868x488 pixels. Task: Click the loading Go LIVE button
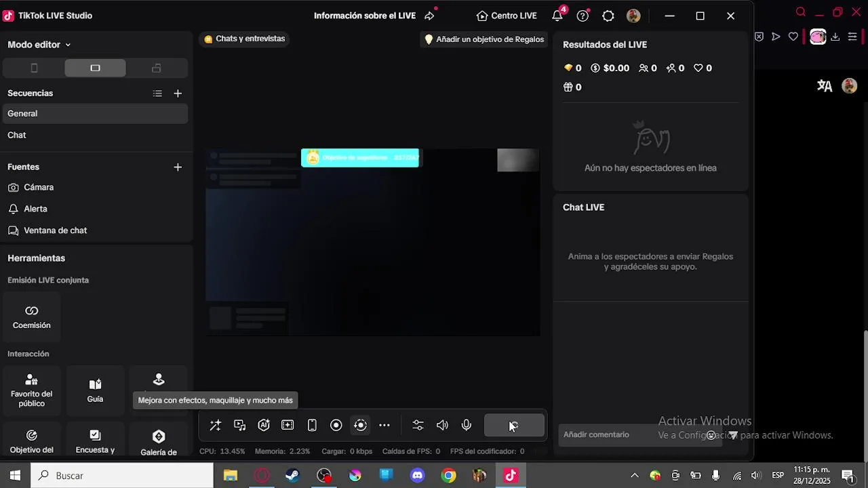(514, 425)
